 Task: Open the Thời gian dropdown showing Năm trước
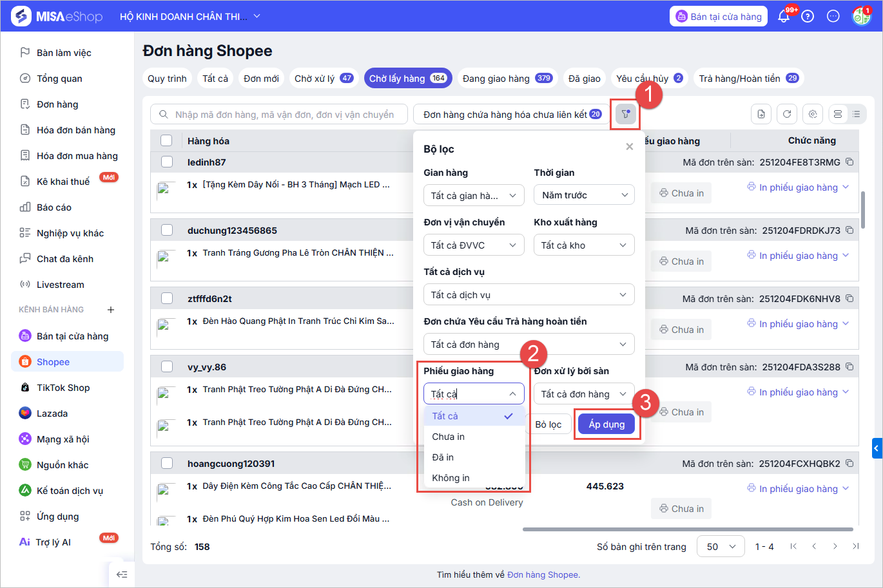584,195
